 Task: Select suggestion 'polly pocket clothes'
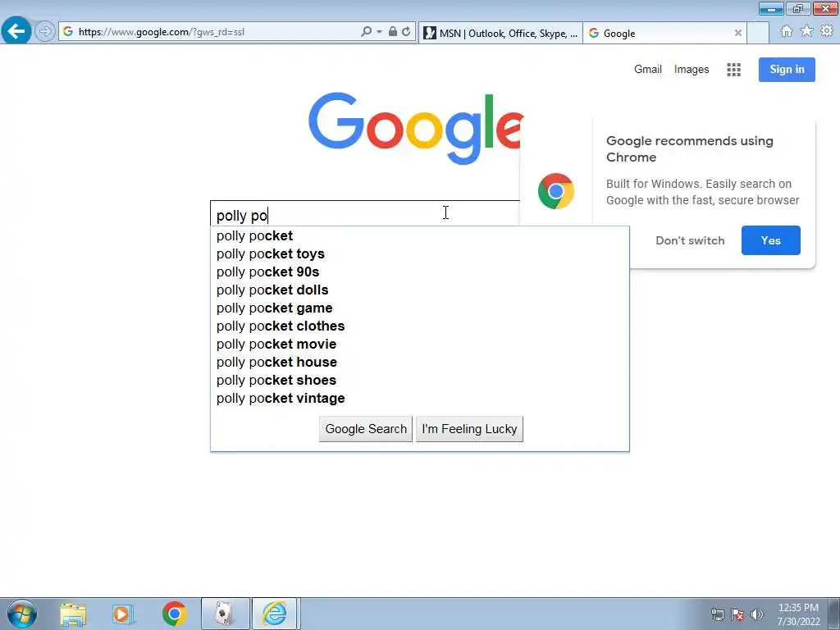(x=419, y=326)
